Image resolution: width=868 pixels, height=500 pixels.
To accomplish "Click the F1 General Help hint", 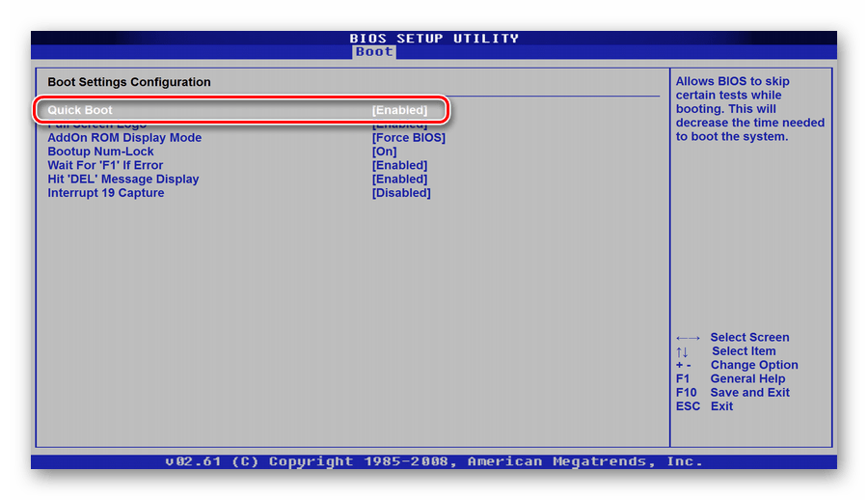I will (730, 378).
